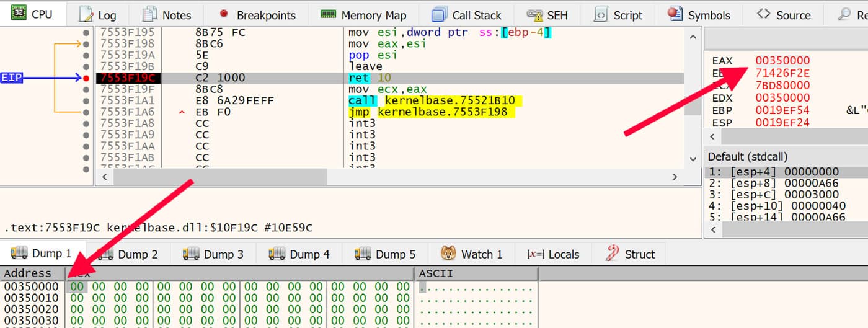Open the Symbols tab

(699, 15)
